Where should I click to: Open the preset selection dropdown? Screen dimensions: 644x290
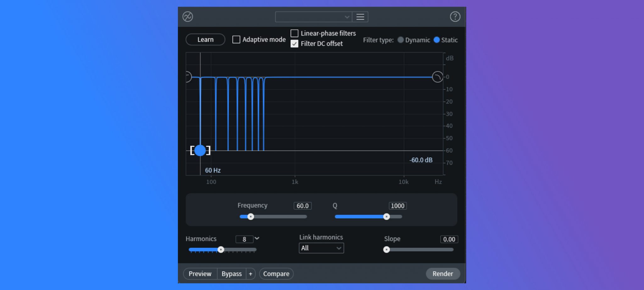click(313, 17)
